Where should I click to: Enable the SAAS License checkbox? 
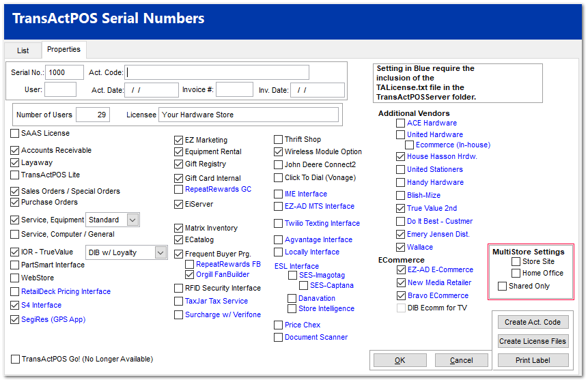point(14,133)
